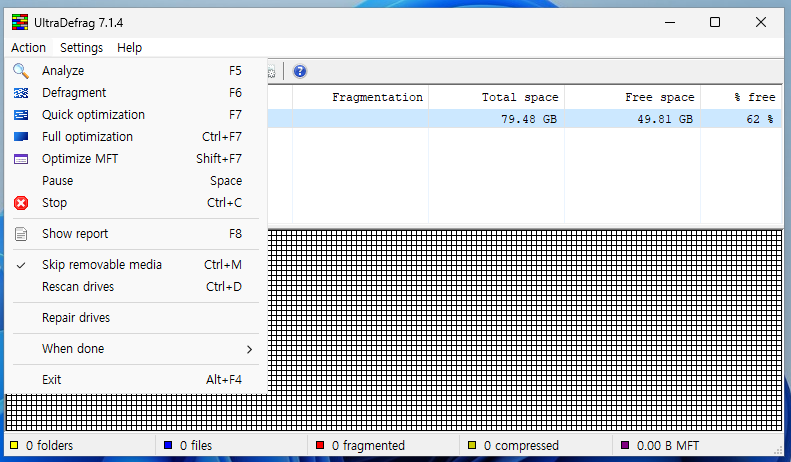Click the 0 fragmented status text

[368, 445]
